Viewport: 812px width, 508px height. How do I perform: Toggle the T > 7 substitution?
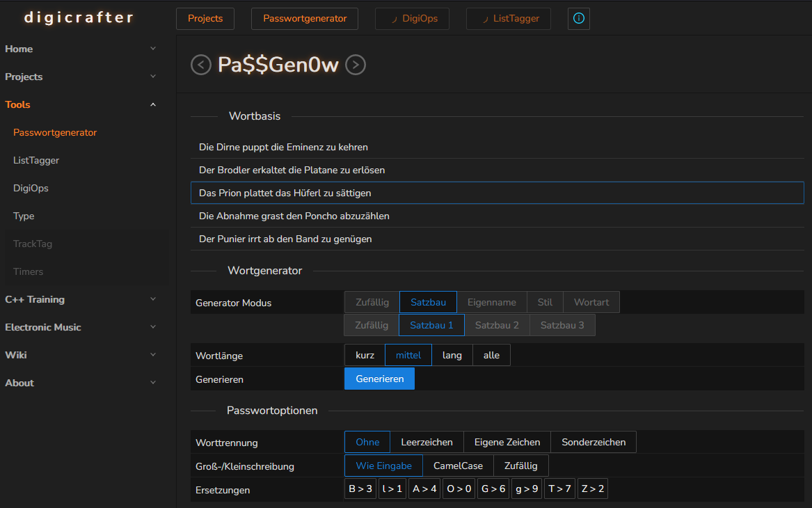(x=559, y=489)
